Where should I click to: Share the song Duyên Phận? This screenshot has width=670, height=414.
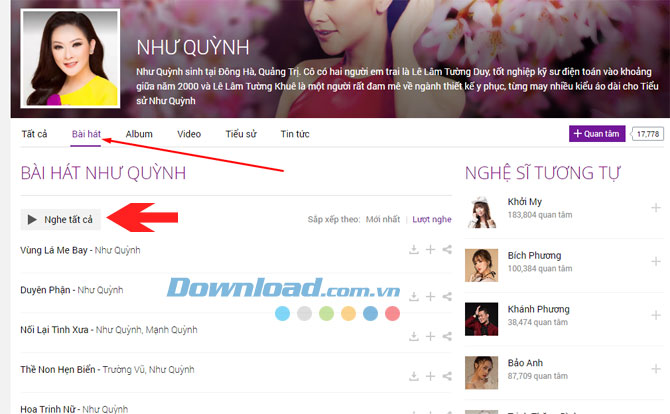coord(447,290)
